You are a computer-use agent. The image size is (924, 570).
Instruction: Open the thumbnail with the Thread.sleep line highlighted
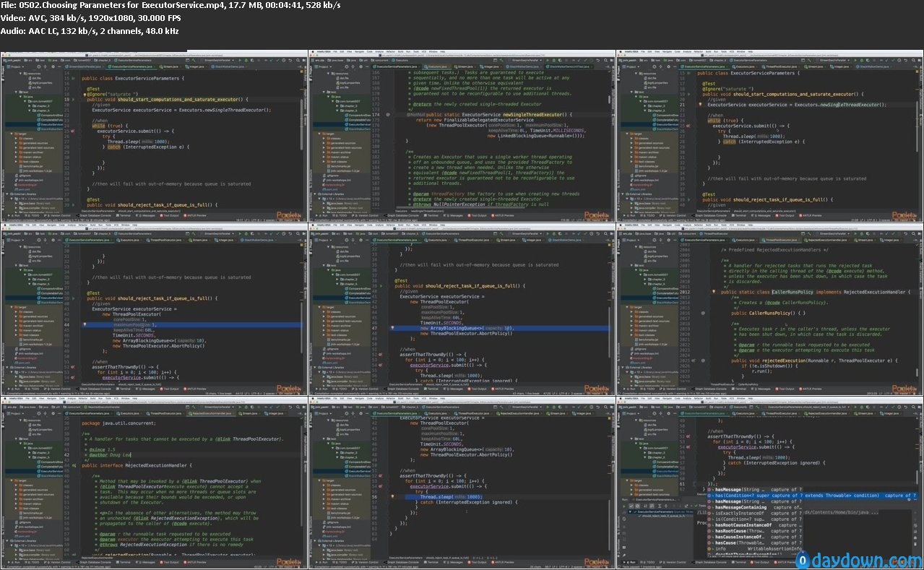462,482
